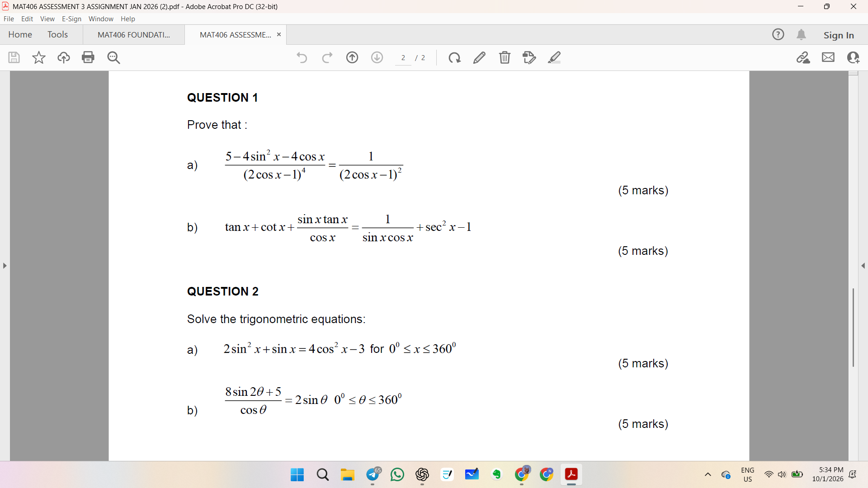Screen dimensions: 868x488
Task: Open ChatGPT from the taskbar
Action: pyautogui.click(x=422, y=474)
